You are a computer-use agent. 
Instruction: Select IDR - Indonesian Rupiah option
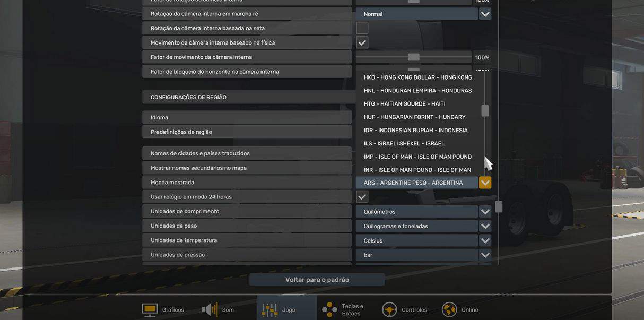[415, 131]
